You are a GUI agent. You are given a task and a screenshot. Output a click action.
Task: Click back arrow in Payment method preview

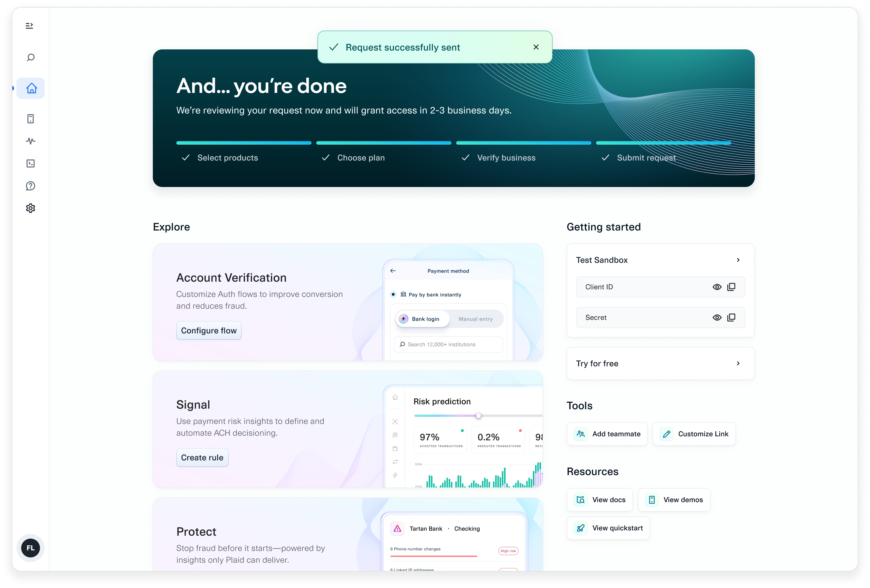393,271
